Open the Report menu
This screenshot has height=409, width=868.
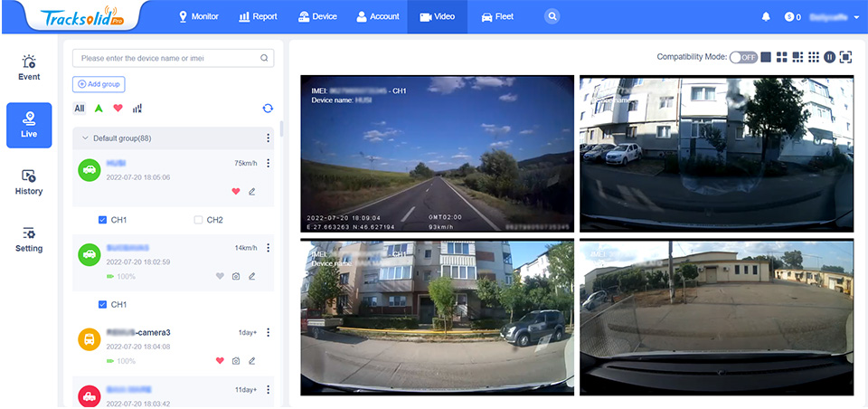(258, 16)
